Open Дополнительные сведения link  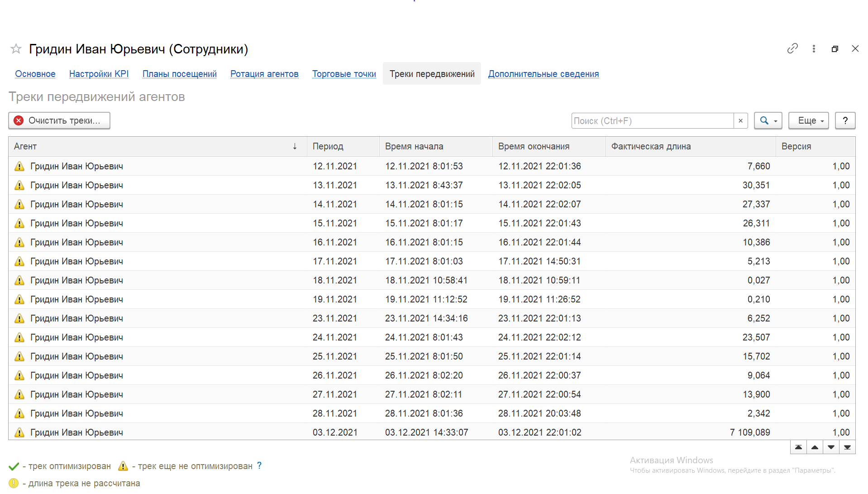click(x=543, y=74)
